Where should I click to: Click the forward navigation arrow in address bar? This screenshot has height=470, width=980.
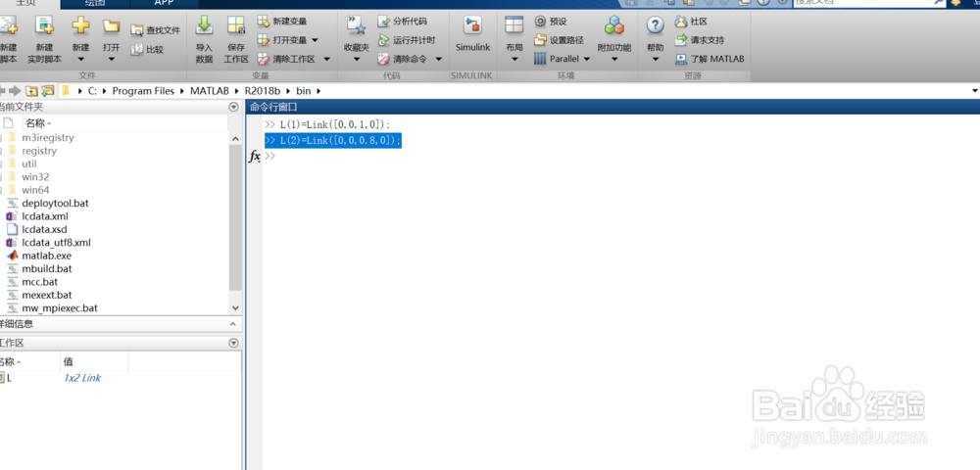pyautogui.click(x=15, y=91)
